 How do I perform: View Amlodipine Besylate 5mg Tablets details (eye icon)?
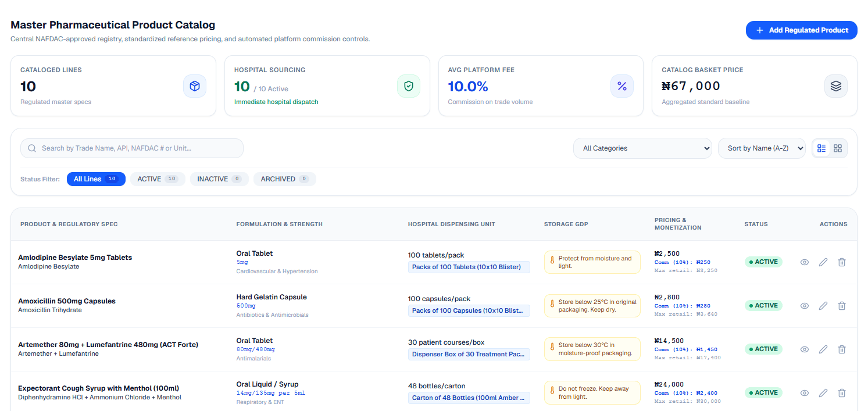(805, 262)
